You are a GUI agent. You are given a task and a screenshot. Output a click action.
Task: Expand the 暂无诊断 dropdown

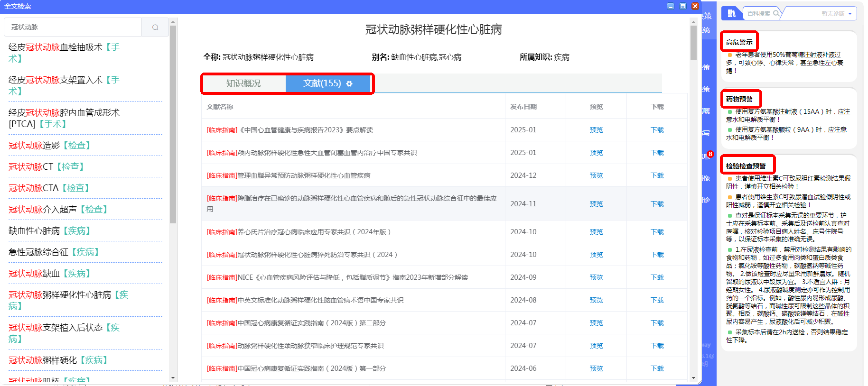(x=849, y=14)
